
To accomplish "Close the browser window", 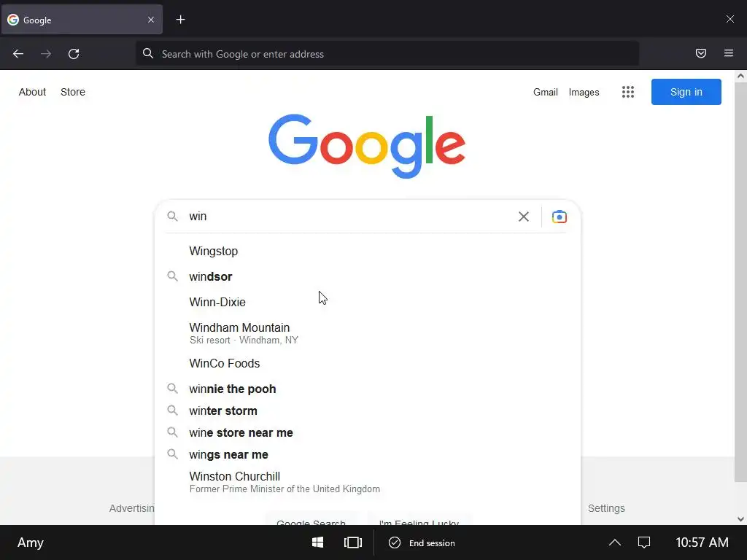I will pos(729,19).
